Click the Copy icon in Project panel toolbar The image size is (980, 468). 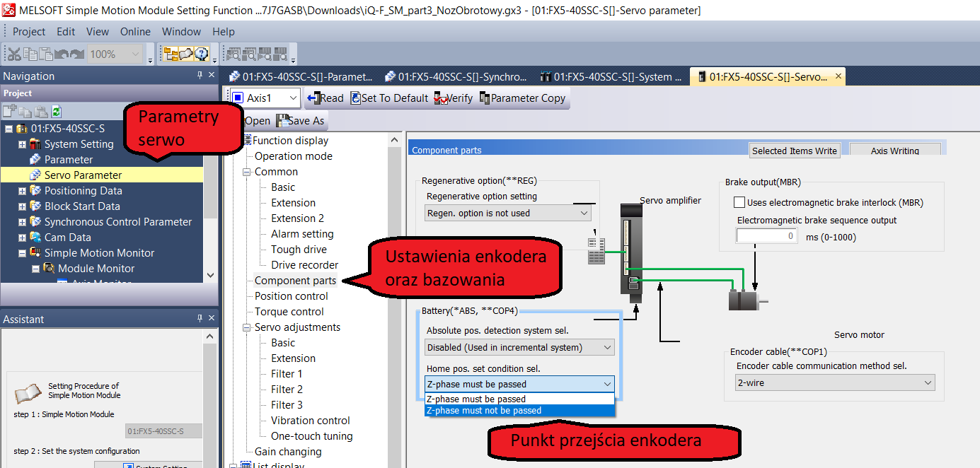click(x=25, y=111)
